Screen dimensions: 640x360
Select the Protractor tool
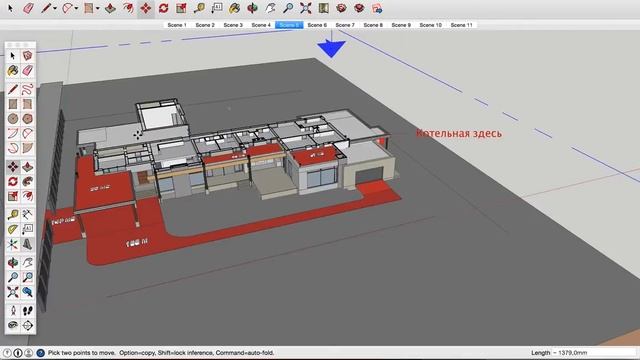13,229
